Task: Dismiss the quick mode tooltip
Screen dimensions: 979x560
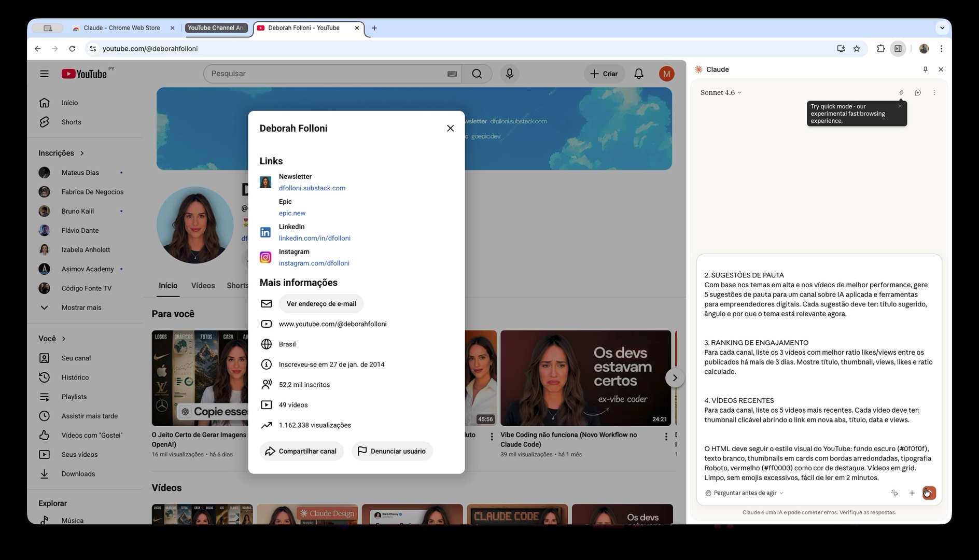Action: pos(900,106)
